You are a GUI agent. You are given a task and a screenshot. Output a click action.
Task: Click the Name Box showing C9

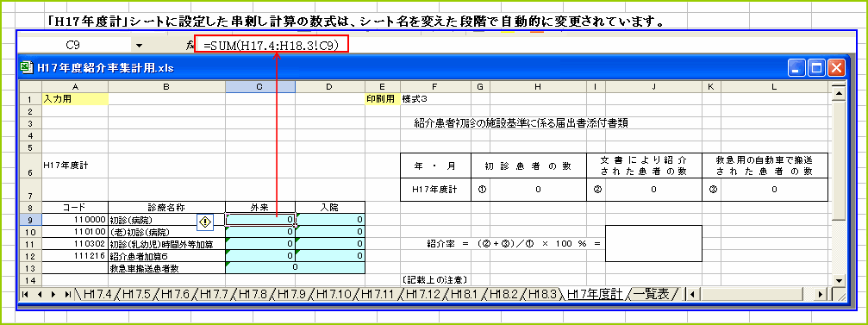tap(73, 45)
